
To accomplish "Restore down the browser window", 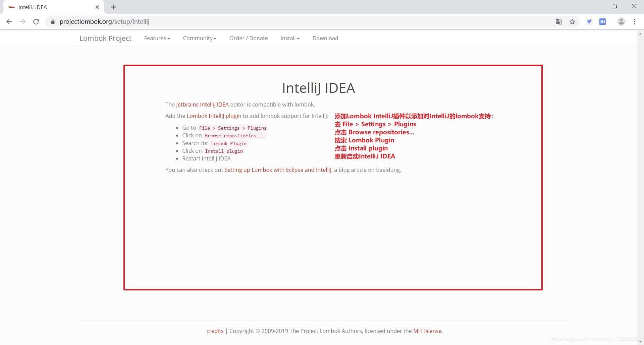I will tap(615, 6).
